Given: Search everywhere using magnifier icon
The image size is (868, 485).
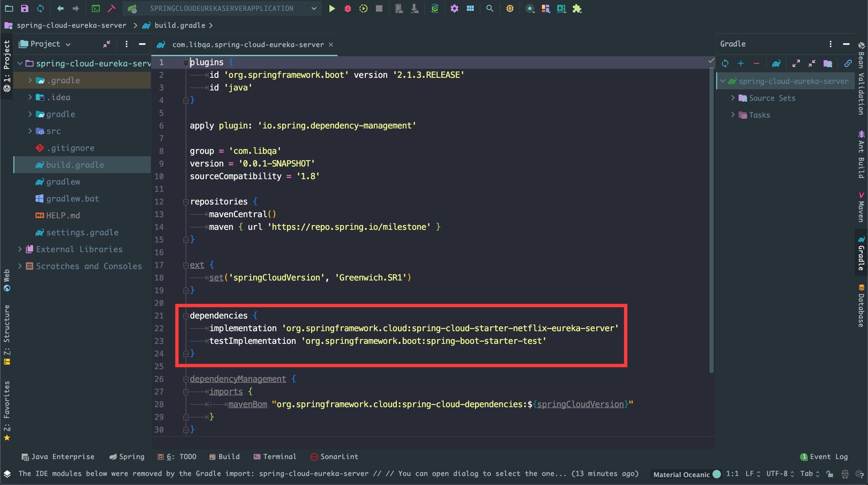Looking at the screenshot, I should click(x=490, y=8).
